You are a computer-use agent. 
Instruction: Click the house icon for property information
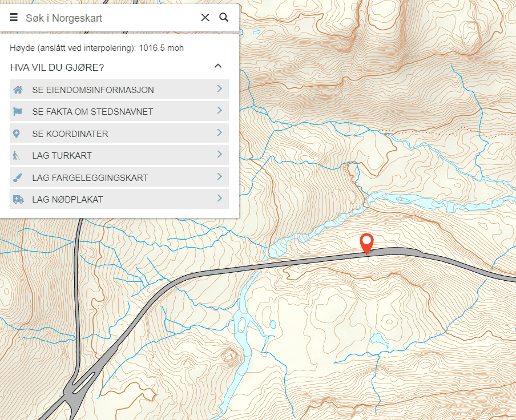coord(18,90)
